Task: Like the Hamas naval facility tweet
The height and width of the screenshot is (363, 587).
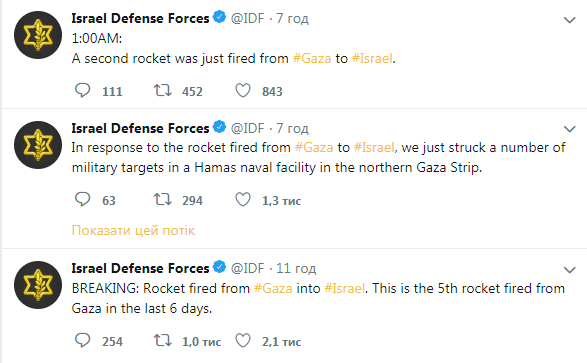Action: [243, 200]
